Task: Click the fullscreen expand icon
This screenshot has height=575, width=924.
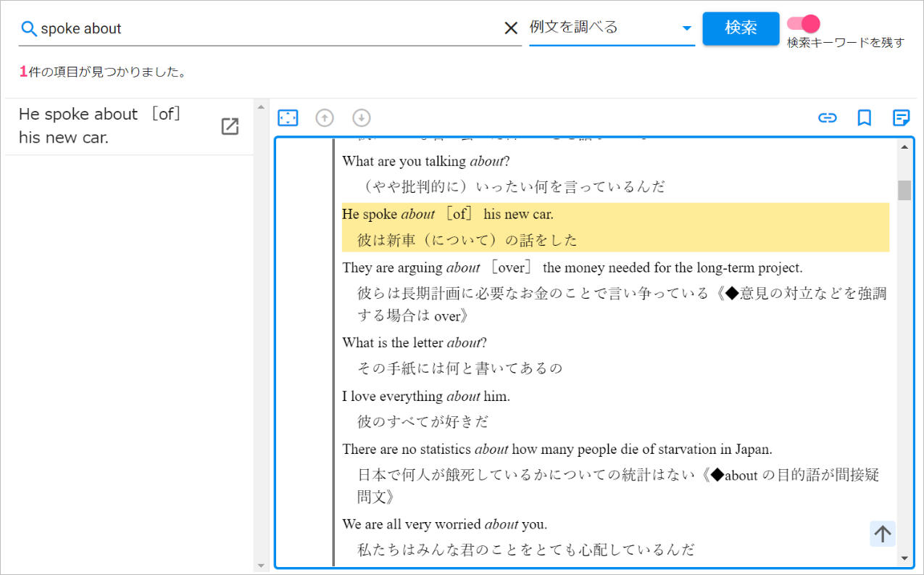Action: click(x=288, y=117)
